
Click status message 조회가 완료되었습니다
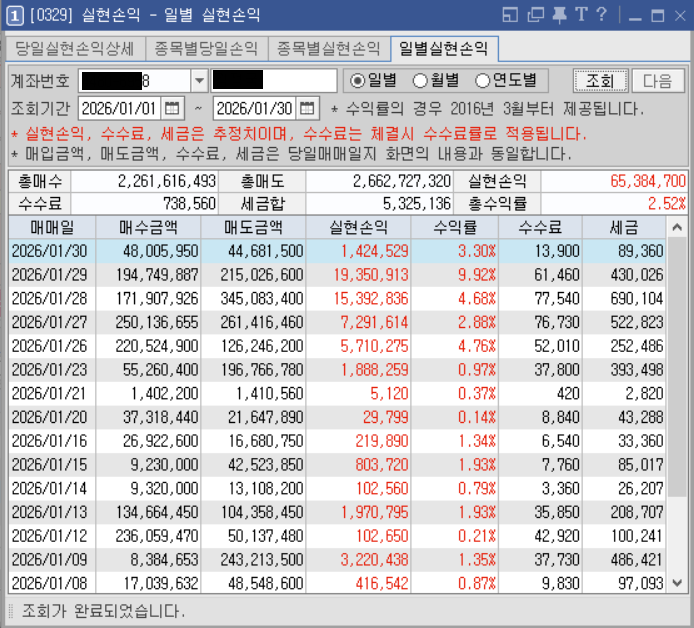click(103, 611)
